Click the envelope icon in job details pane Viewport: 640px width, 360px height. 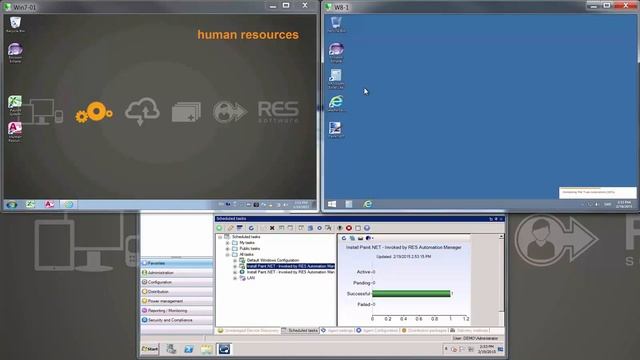(360, 238)
